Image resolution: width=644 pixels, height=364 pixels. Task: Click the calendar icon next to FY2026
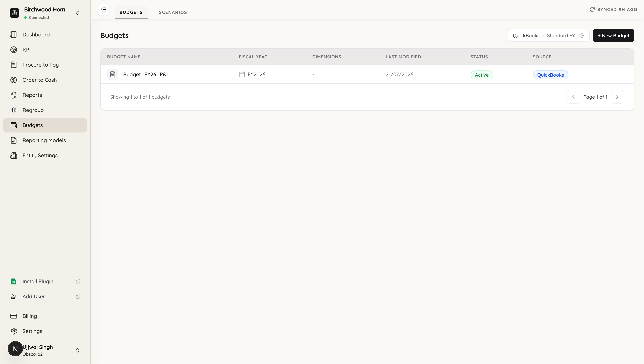click(242, 74)
